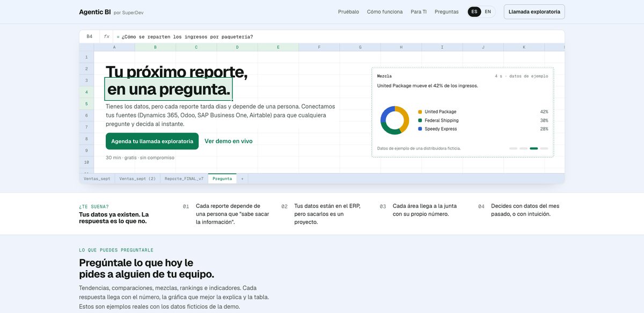The image size is (644, 313).
Task: Switch language to EN
Action: pyautogui.click(x=488, y=12)
